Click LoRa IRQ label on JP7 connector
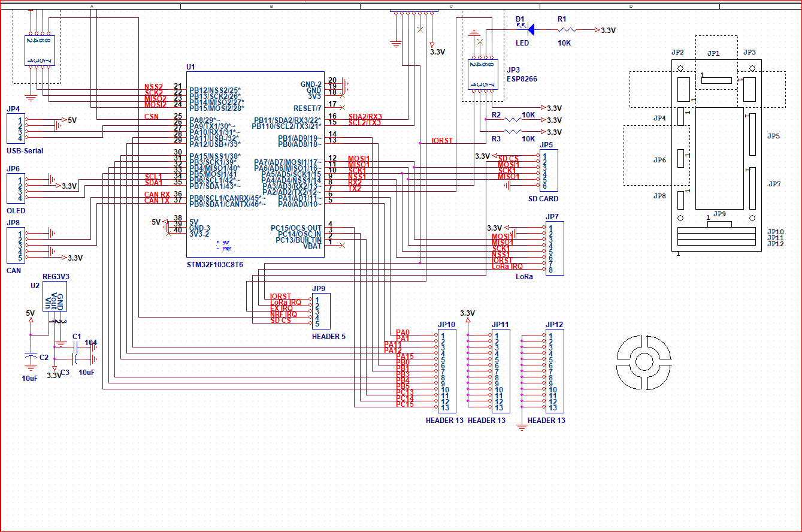This screenshot has height=532, width=802. coord(507,267)
